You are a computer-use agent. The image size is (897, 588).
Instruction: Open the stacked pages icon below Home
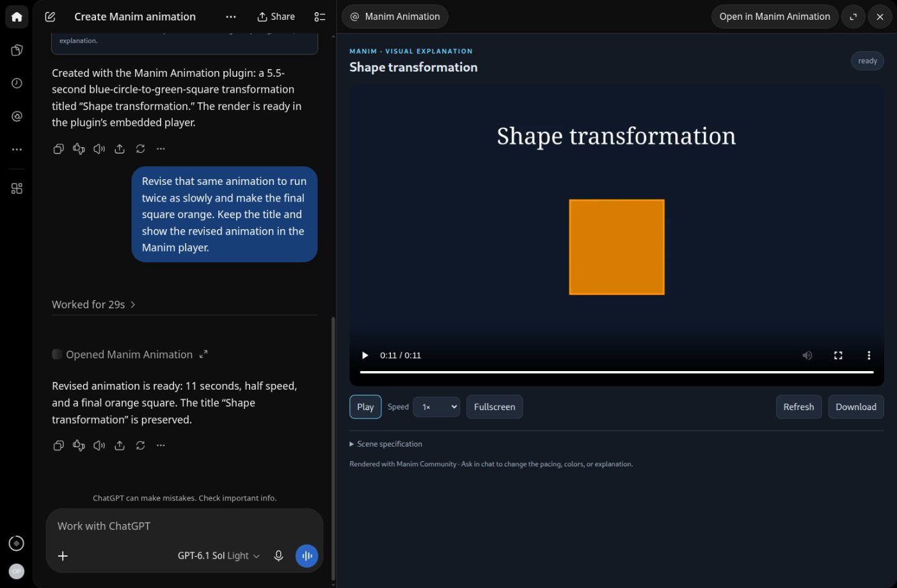pos(17,50)
